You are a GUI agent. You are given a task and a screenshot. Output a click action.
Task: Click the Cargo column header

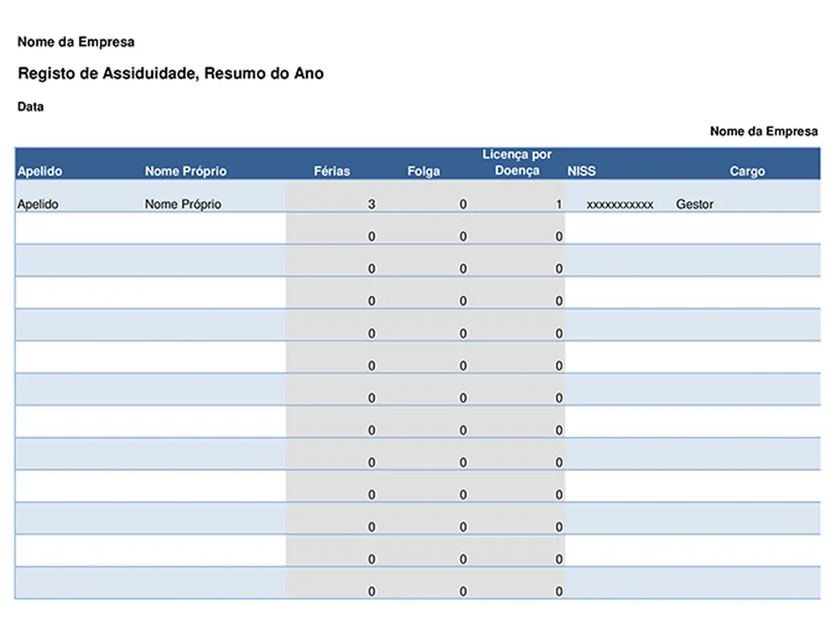[747, 171]
